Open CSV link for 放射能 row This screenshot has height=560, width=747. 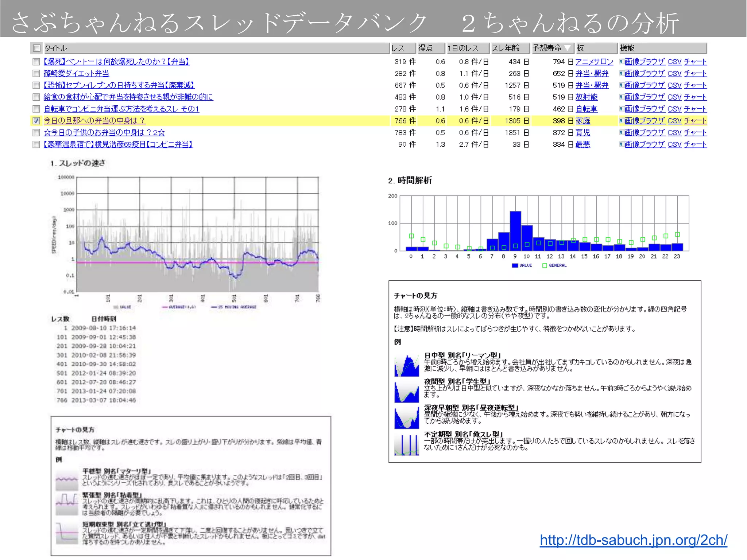pyautogui.click(x=674, y=97)
